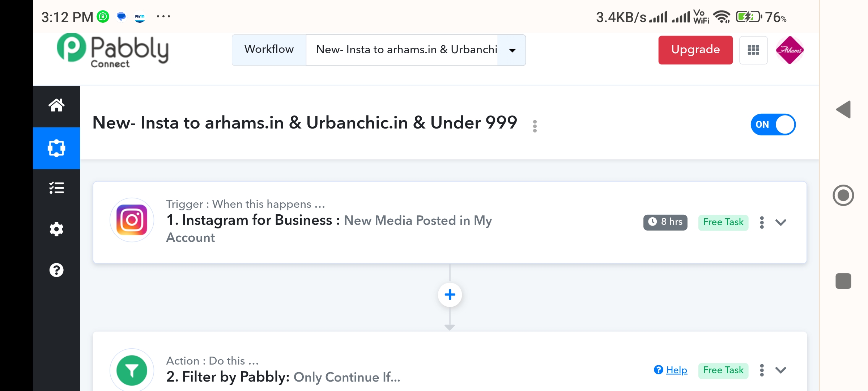Tap the green WhatsApp Business notification icon
868x391 pixels.
pyautogui.click(x=103, y=17)
